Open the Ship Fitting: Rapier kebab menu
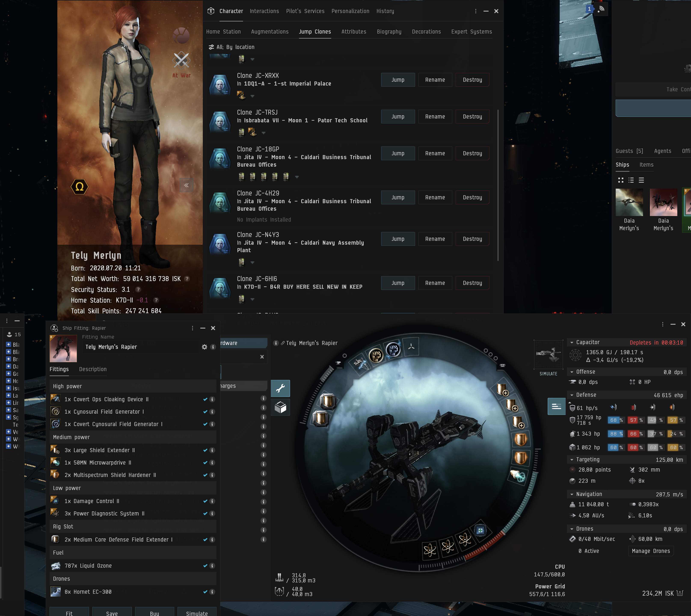The height and width of the screenshot is (616, 691). [x=192, y=328]
